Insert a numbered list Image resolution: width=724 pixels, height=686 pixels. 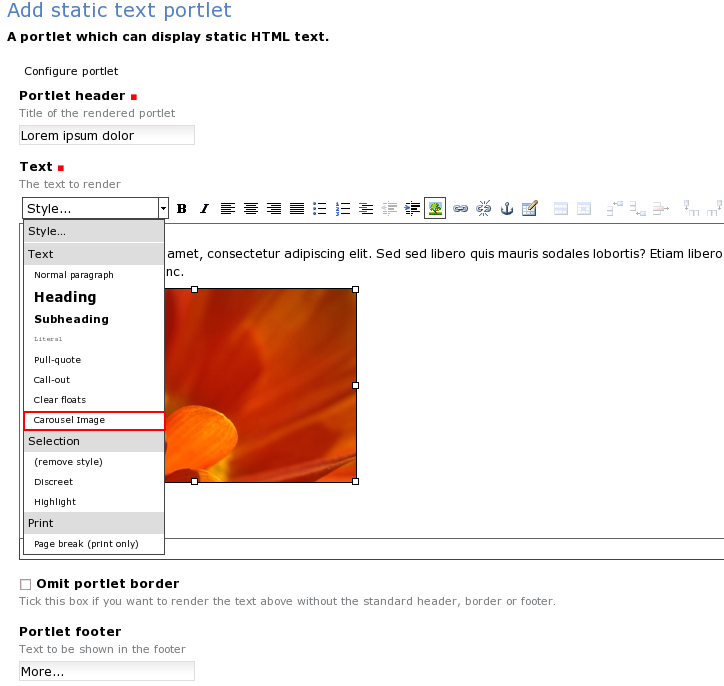pyautogui.click(x=343, y=209)
